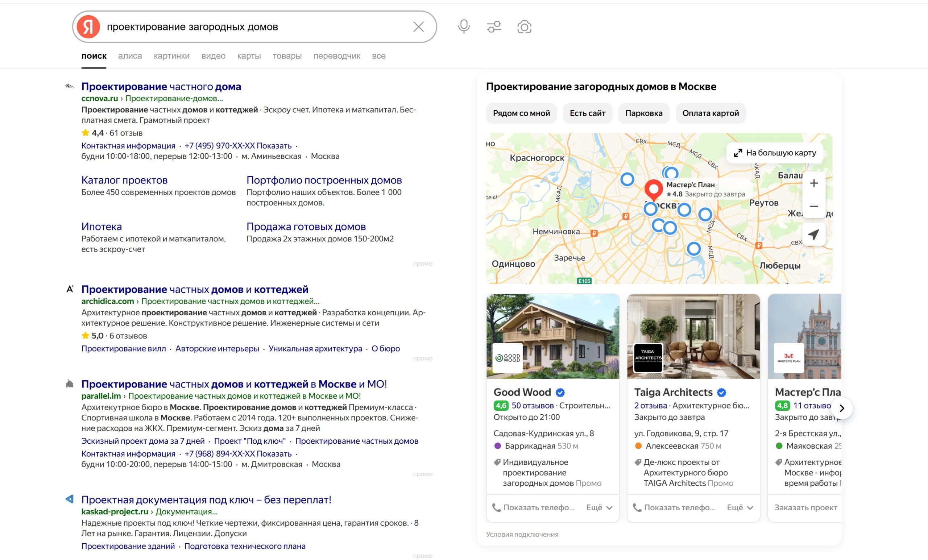Open search settings sliders icon

click(x=494, y=27)
